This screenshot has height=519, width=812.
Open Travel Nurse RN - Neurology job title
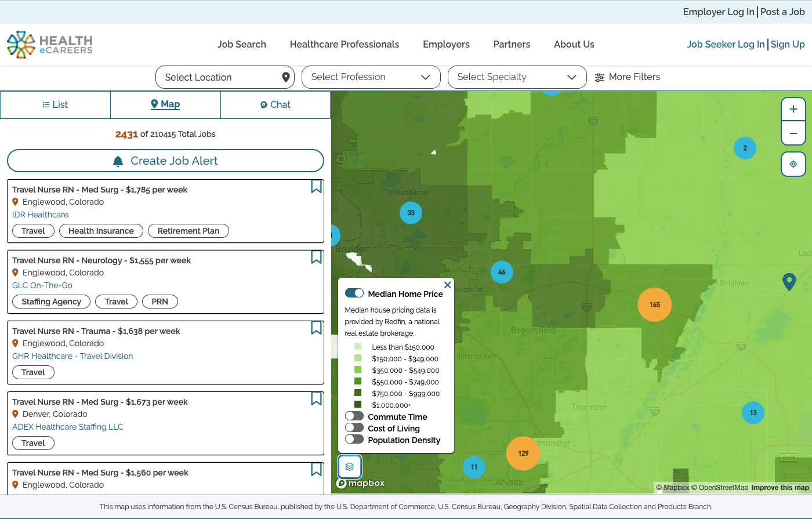click(x=101, y=260)
